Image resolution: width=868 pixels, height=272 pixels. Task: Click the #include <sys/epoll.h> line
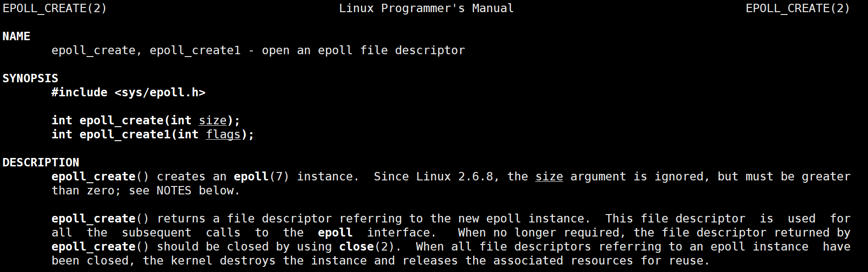tap(129, 93)
